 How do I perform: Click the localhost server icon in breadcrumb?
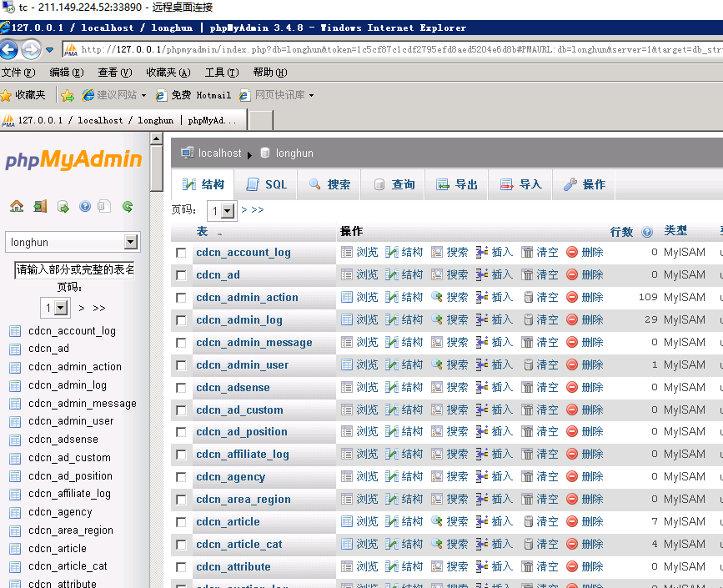click(187, 153)
